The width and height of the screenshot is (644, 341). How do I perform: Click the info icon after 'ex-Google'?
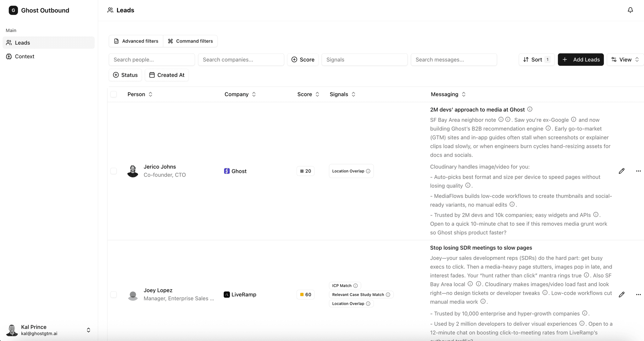(574, 120)
